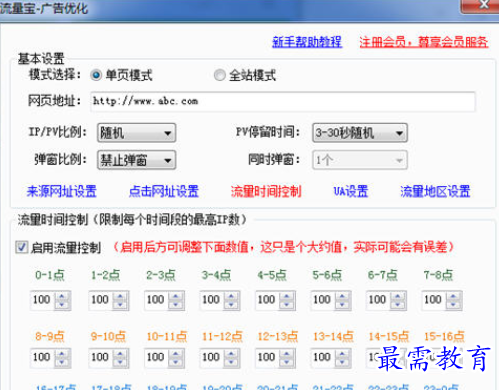Close the 流量宝 window

[x=480, y=6]
